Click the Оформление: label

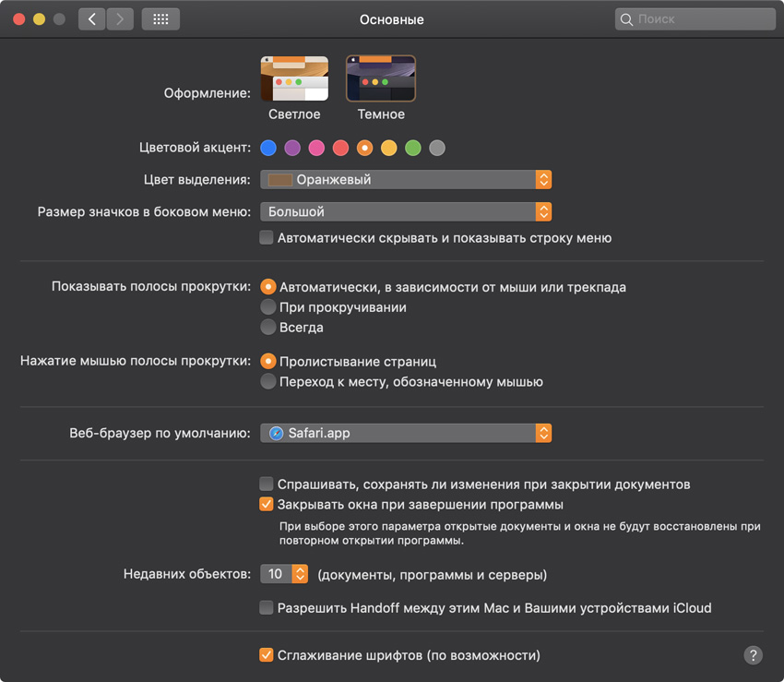click(208, 93)
